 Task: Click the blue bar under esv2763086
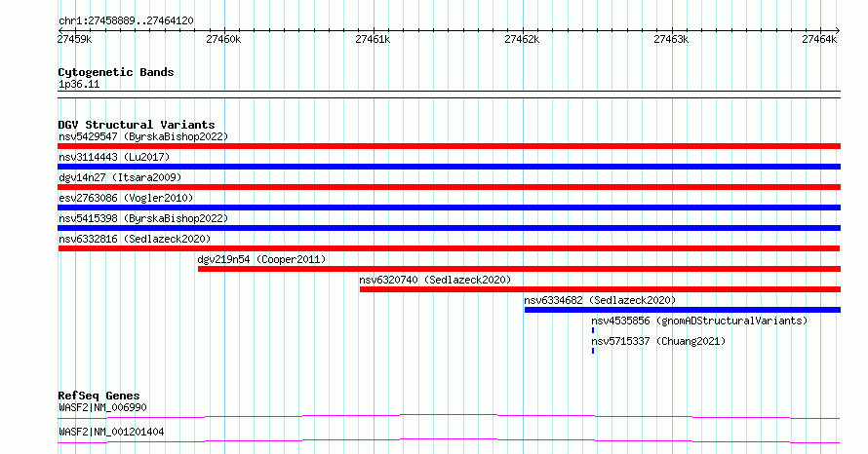tap(449, 208)
